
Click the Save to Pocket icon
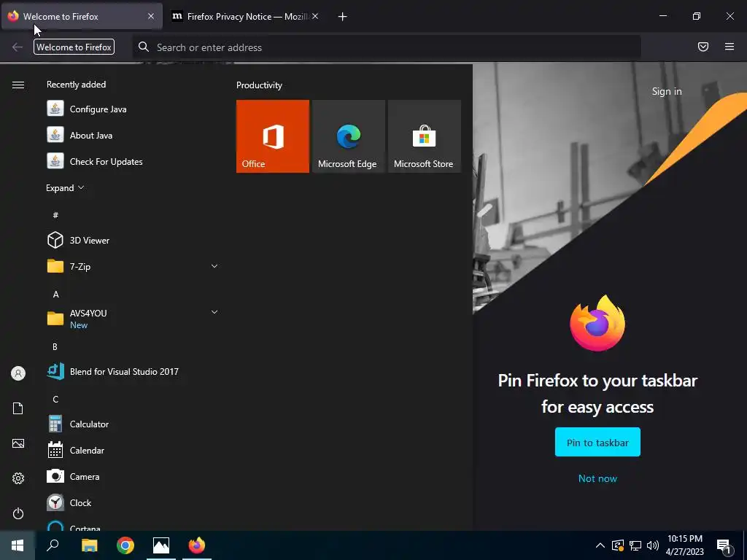(703, 47)
